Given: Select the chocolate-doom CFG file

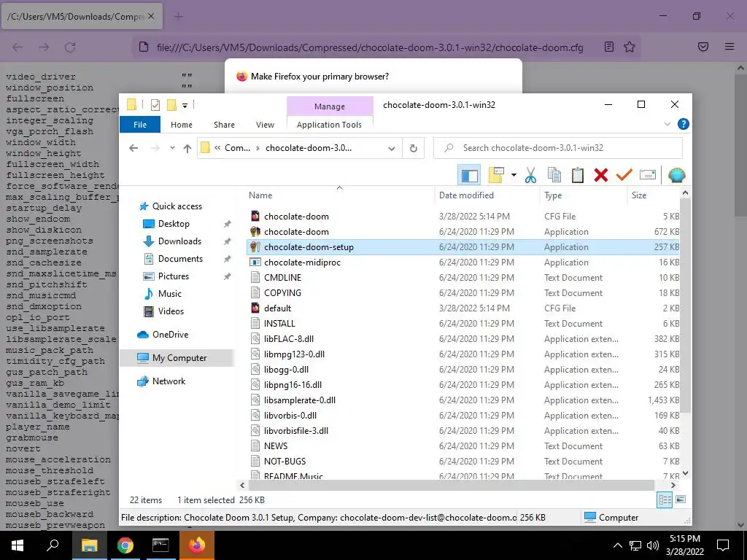Looking at the screenshot, I should click(465, 217).
